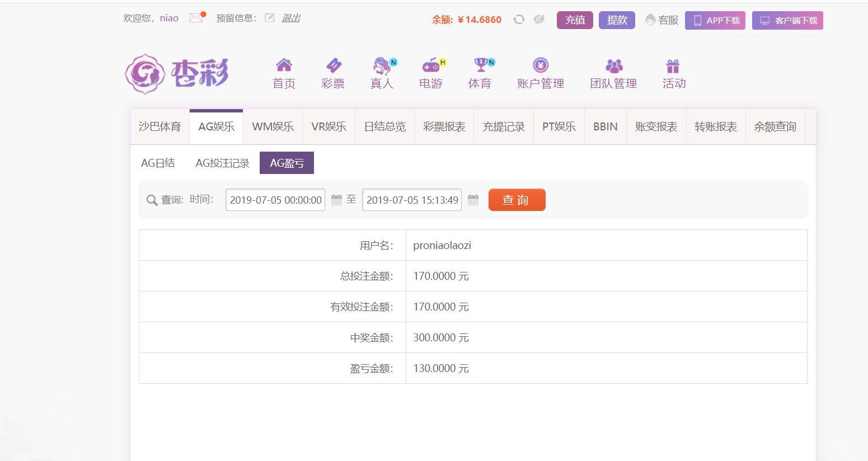Click the magnifier search icon

click(152, 200)
